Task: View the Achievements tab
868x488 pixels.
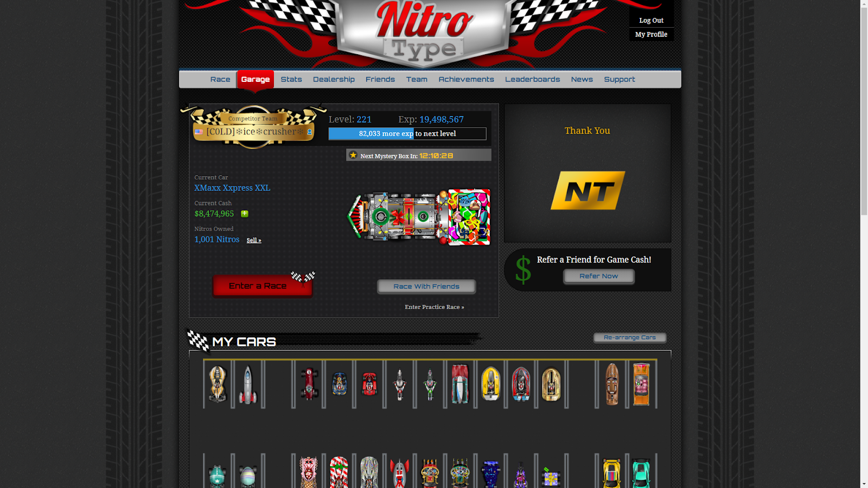Action: 467,79
